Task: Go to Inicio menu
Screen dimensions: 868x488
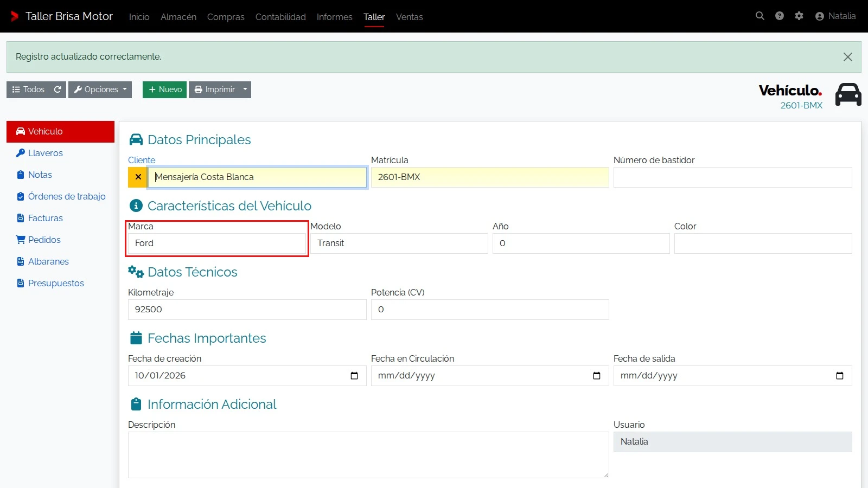Action: (139, 17)
